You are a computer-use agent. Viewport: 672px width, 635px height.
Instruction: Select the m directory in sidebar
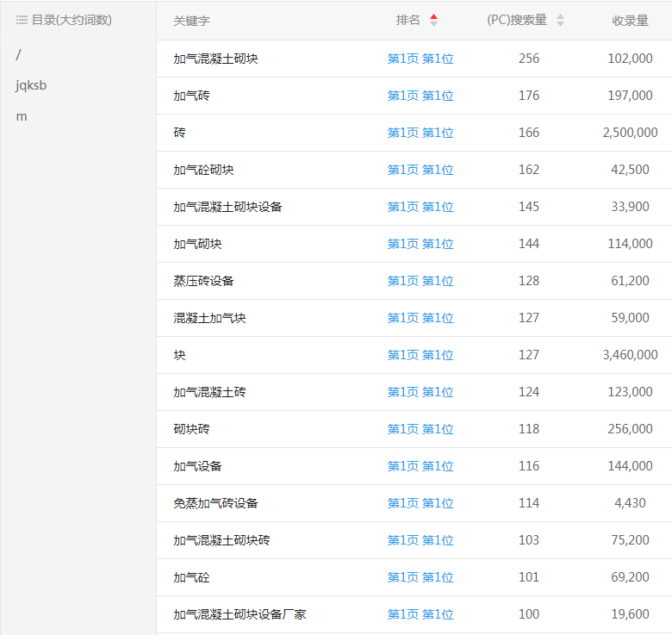pos(22,116)
